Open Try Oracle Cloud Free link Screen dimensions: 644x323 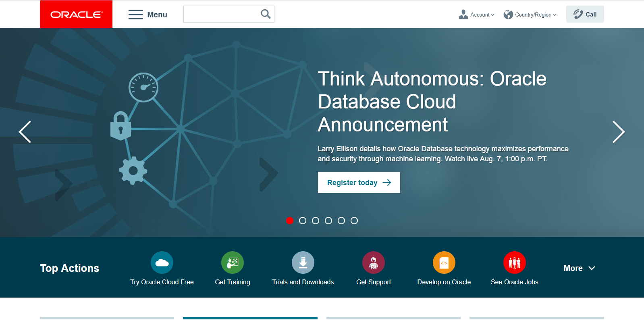point(162,282)
